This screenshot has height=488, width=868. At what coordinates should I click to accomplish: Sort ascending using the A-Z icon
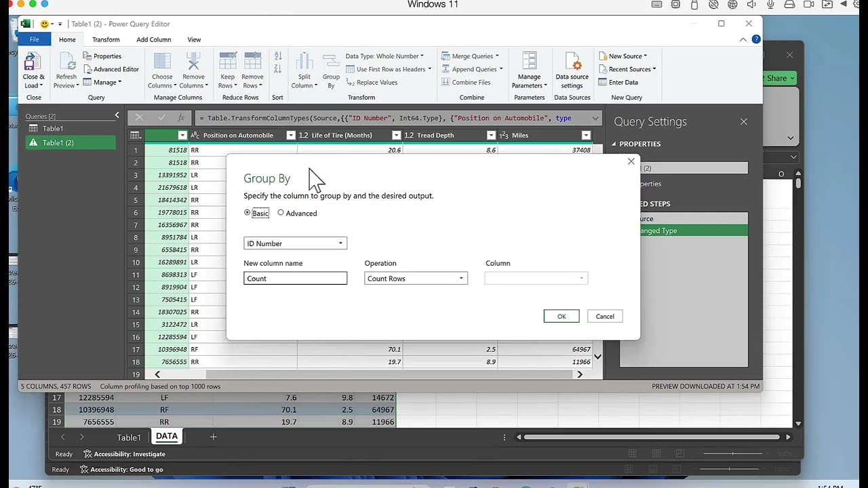(x=277, y=56)
